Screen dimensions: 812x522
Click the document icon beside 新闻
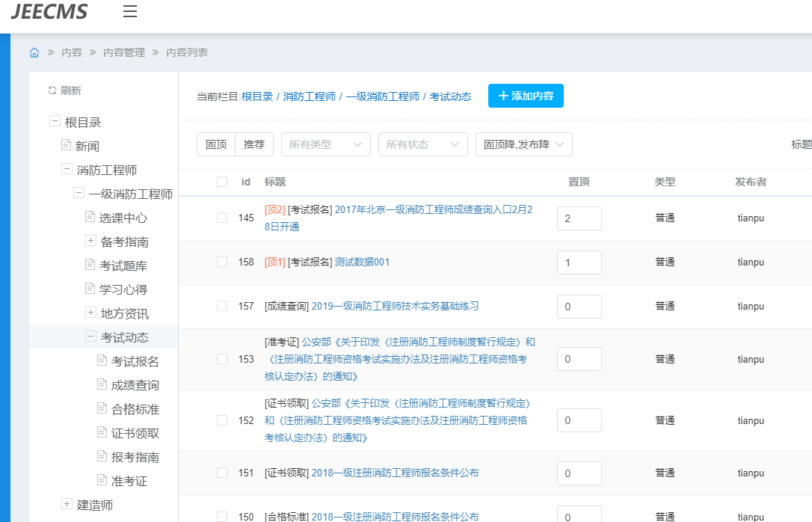[x=67, y=146]
